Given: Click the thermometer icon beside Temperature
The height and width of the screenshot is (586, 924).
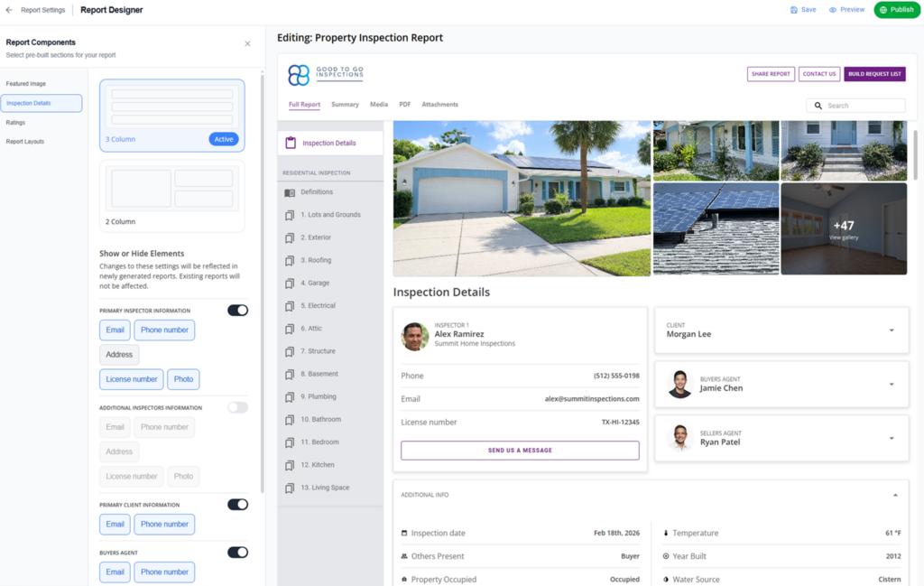Looking at the screenshot, I should 665,533.
